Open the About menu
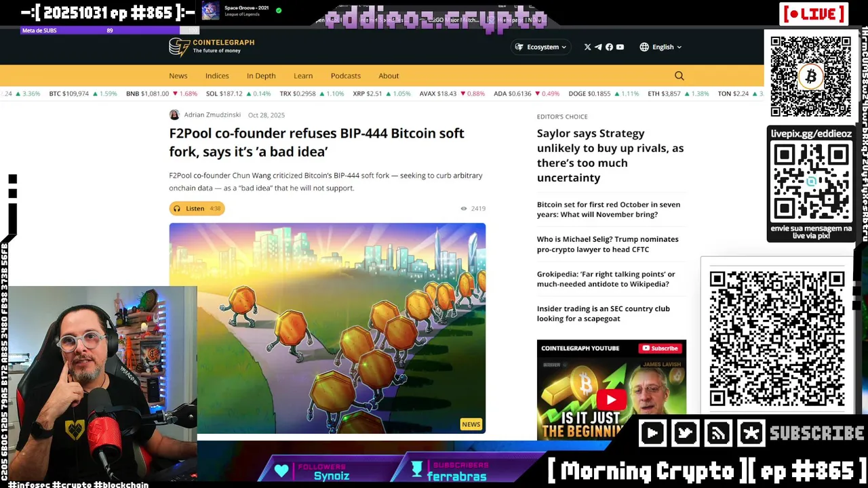The width and height of the screenshot is (868, 488). point(389,76)
